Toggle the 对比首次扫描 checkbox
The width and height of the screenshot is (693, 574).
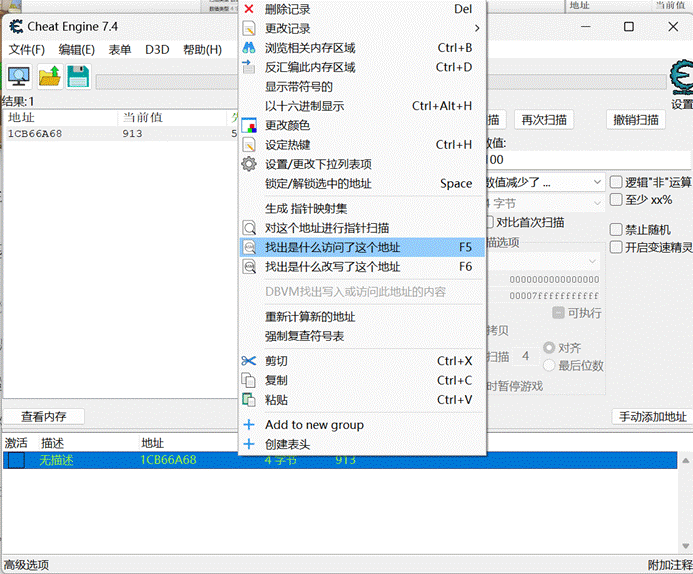click(490, 222)
